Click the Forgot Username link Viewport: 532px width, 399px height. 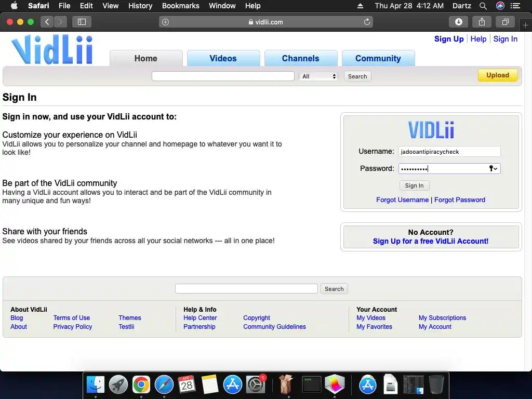click(x=403, y=200)
